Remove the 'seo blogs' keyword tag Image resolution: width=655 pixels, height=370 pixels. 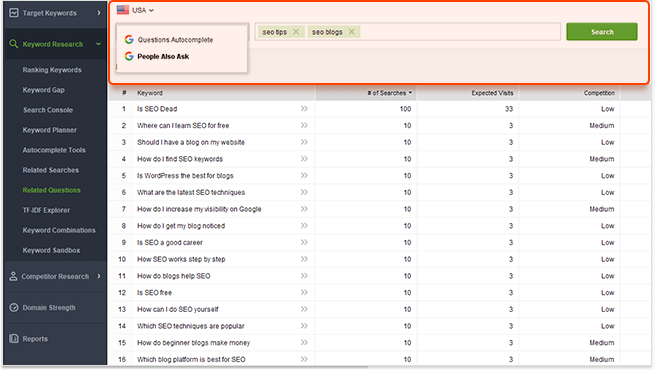[x=351, y=32]
